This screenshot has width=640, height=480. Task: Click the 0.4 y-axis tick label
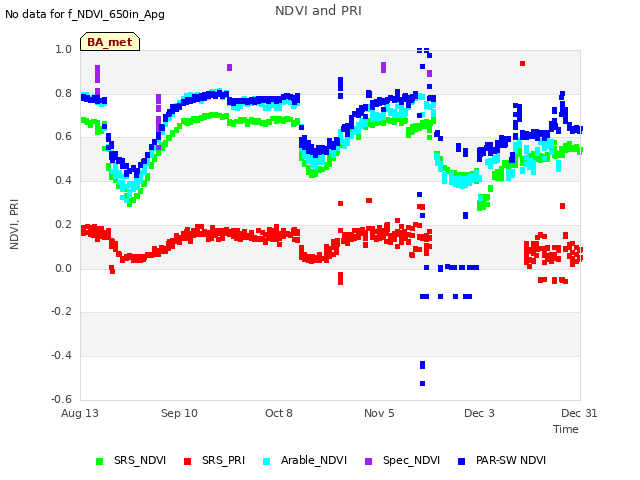point(64,180)
